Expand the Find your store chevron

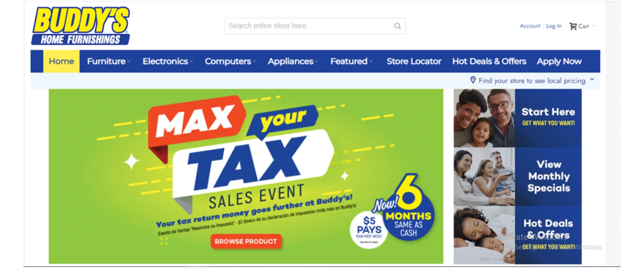pyautogui.click(x=592, y=79)
